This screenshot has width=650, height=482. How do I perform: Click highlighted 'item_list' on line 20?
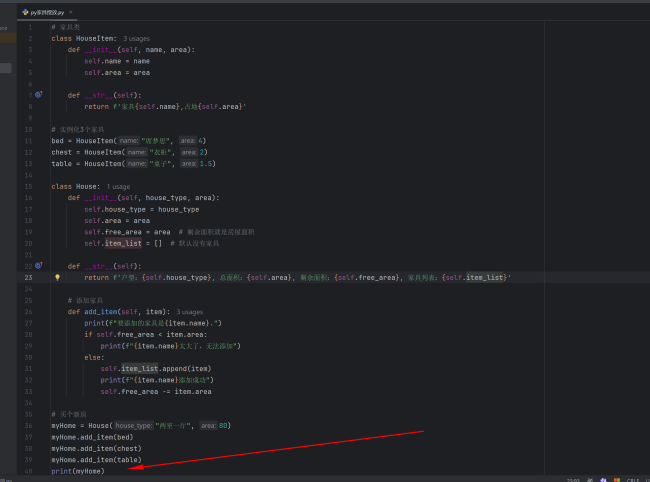(x=123, y=243)
